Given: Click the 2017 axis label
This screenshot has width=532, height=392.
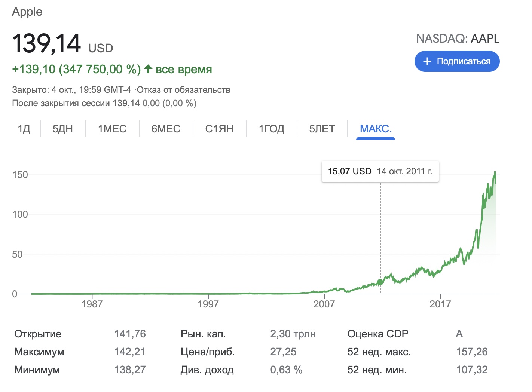Looking at the screenshot, I should 440,304.
